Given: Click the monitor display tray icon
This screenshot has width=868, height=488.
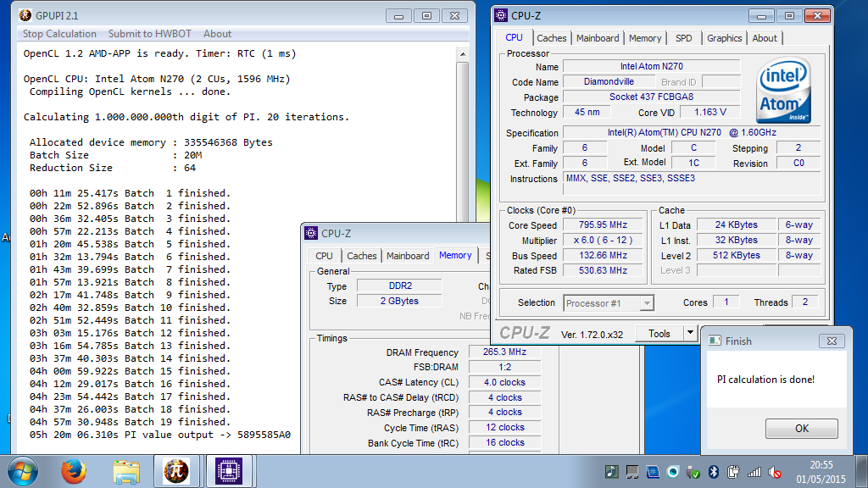Looking at the screenshot, I should (x=632, y=472).
